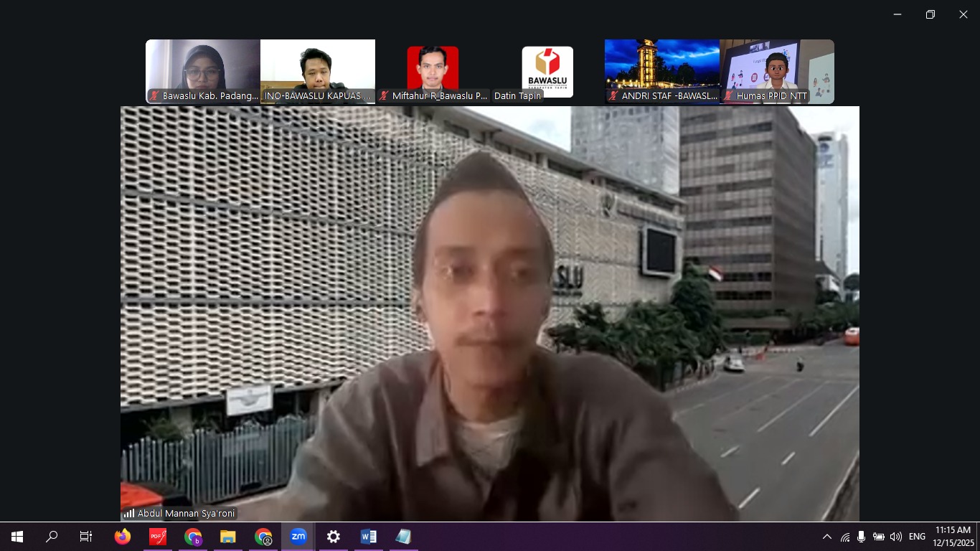980x551 pixels.
Task: Click muted mic icon on Miftahur R_Bawaslu tile
Action: pos(383,95)
